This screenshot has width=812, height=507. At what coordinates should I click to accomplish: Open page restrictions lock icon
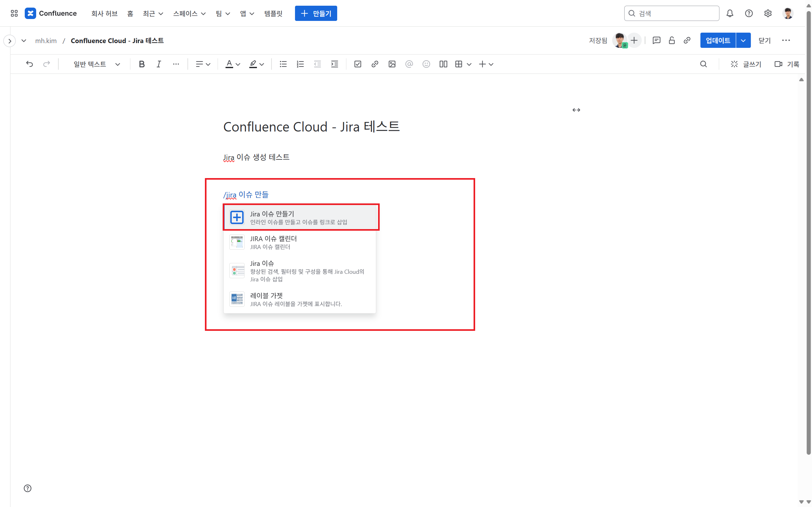pos(671,41)
